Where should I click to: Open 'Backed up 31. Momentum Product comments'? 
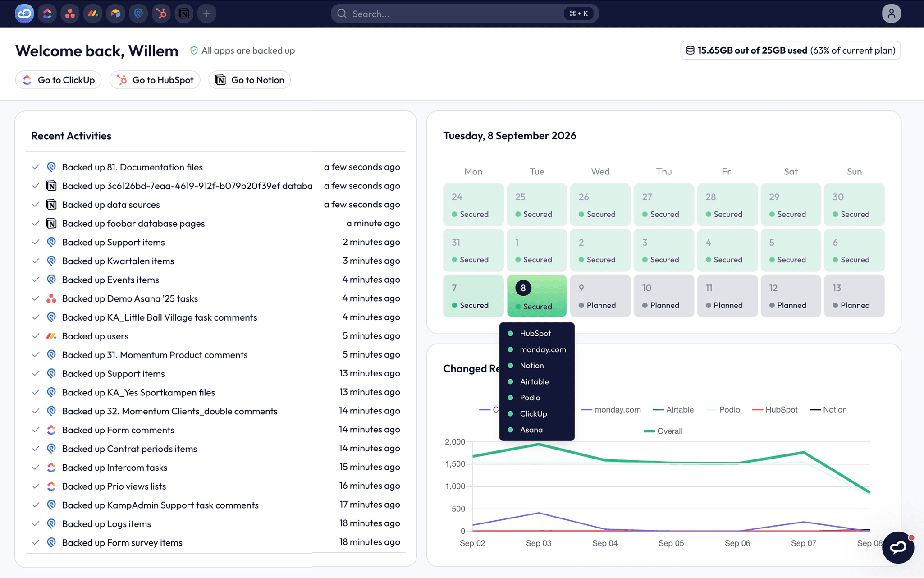[155, 355]
